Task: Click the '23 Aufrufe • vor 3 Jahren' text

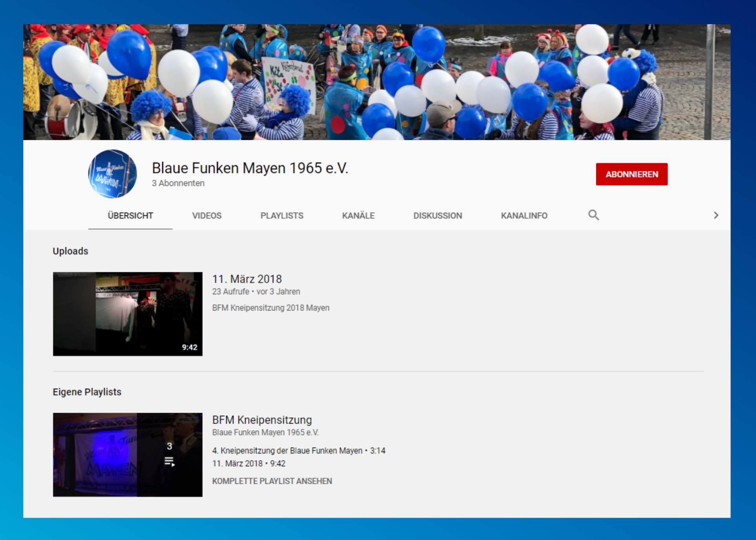Action: click(x=256, y=292)
